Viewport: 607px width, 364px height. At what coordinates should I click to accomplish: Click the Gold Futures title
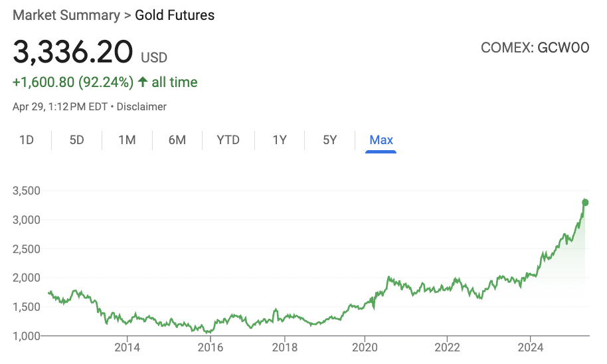(x=175, y=15)
